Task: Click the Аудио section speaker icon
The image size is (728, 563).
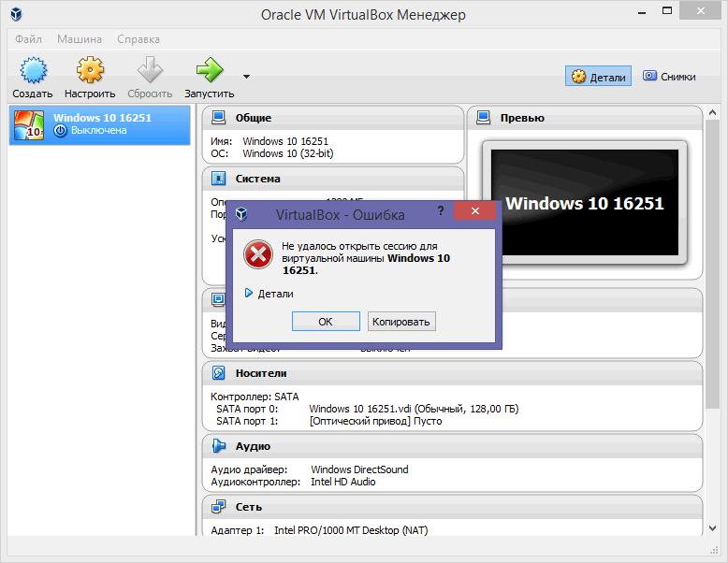Action: click(218, 445)
